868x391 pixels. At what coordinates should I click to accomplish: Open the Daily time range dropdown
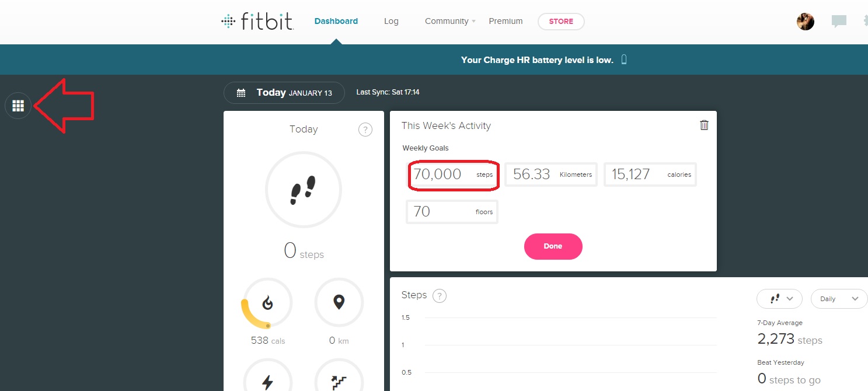[x=838, y=299]
